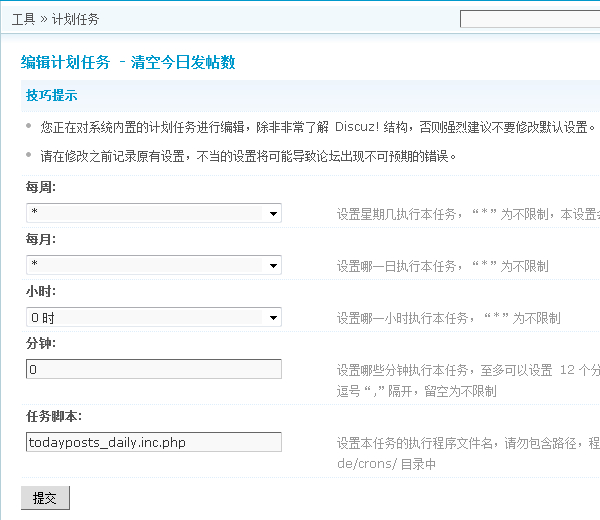This screenshot has height=520, width=600.
Task: Click the 分钟: field label
Action: [x=40, y=343]
